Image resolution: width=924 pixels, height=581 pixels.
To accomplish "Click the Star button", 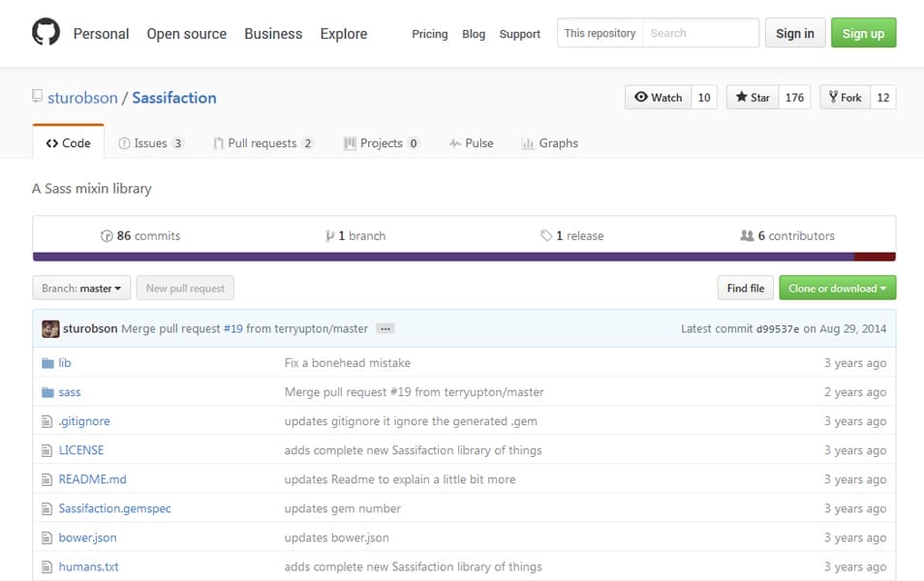I will [x=753, y=97].
